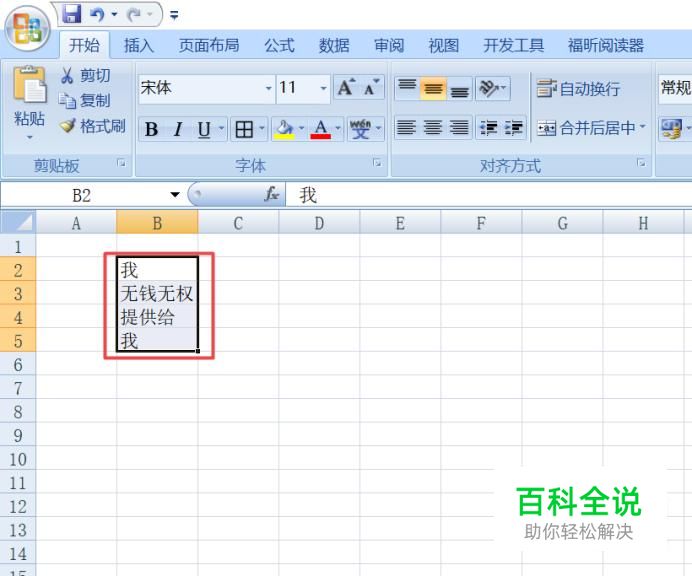Viewport: 692px width, 576px height.
Task: Customize the Quick Access Toolbar
Action: click(x=174, y=15)
